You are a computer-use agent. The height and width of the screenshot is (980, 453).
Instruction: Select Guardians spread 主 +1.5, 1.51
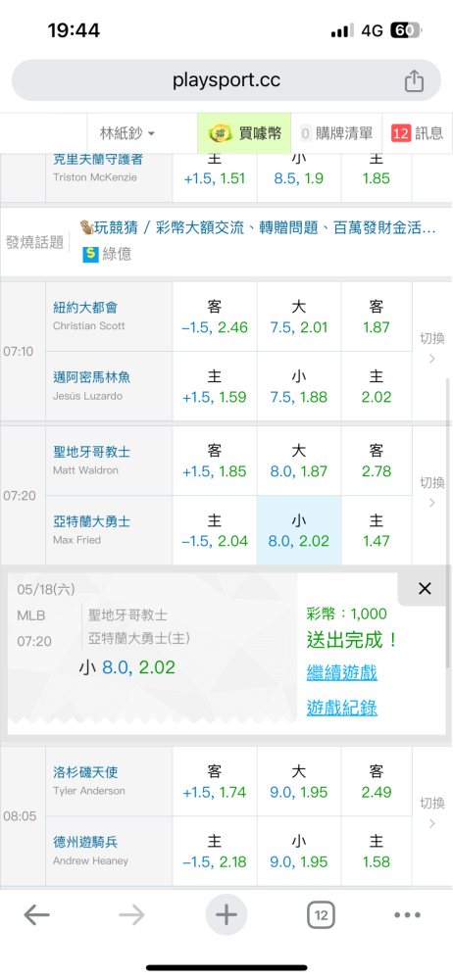pyautogui.click(x=215, y=177)
